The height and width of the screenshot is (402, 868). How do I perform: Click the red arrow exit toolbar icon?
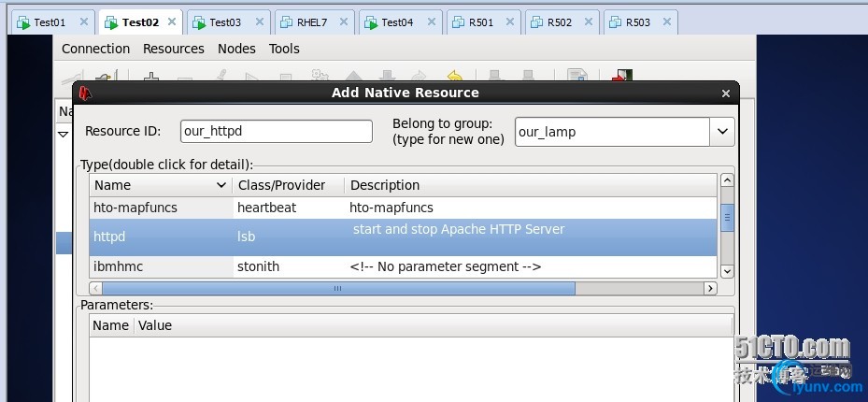[622, 76]
